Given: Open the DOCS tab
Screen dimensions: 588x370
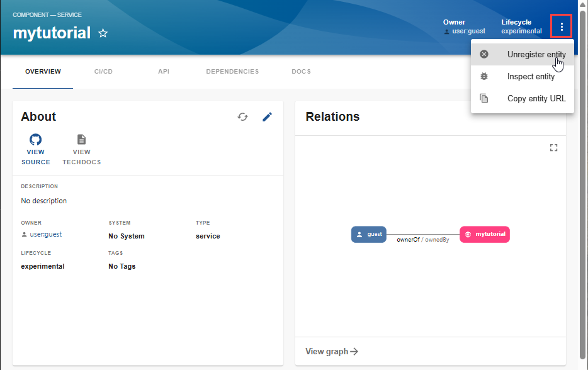Looking at the screenshot, I should click(x=301, y=71).
